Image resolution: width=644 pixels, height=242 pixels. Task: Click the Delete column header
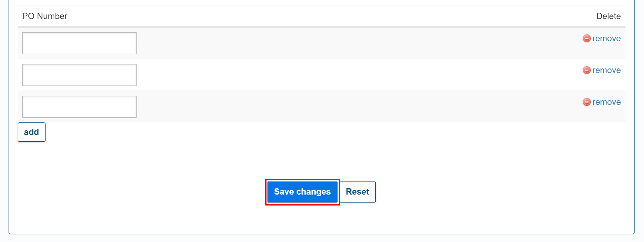[608, 16]
